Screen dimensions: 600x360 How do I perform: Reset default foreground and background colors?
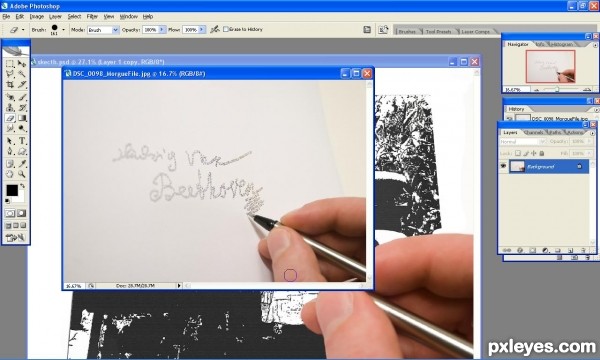tap(8, 201)
